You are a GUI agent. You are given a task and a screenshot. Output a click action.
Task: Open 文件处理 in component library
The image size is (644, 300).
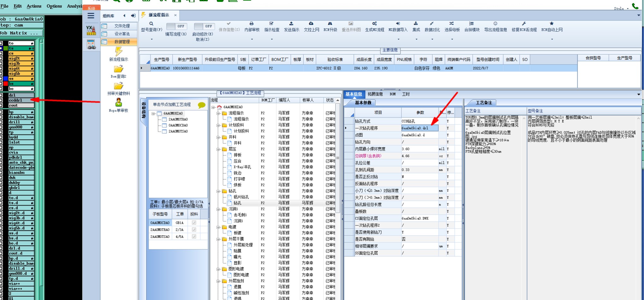click(119, 26)
